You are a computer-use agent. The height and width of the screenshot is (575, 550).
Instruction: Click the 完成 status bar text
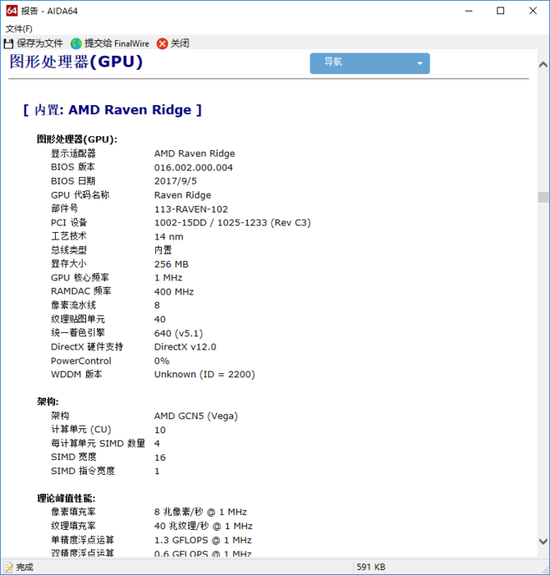(x=25, y=567)
